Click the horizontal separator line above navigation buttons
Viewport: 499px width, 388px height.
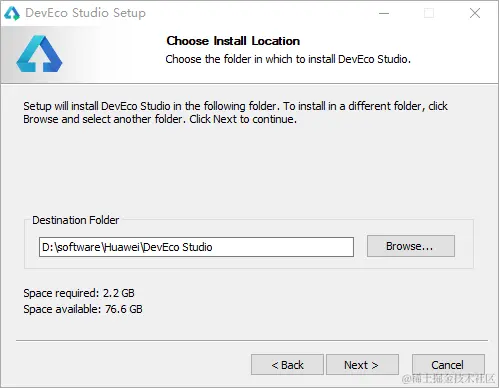tap(252, 341)
